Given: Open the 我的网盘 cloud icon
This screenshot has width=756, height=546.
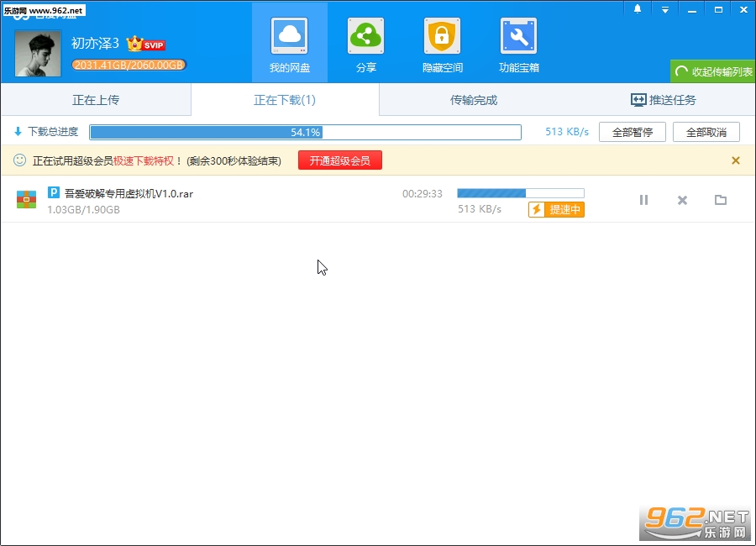Looking at the screenshot, I should click(289, 36).
